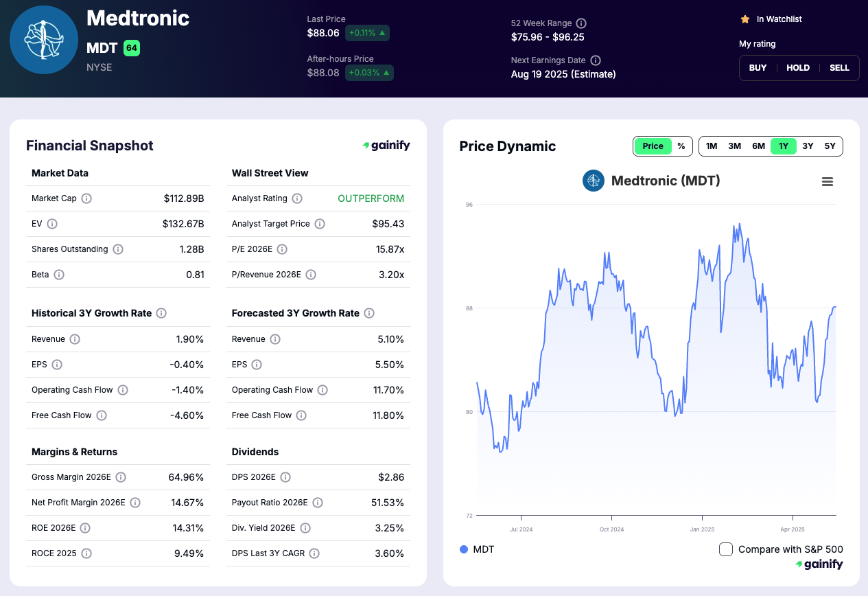Open info icon beside Div. Yield 2026E
The width and height of the screenshot is (868, 596).
(x=305, y=528)
